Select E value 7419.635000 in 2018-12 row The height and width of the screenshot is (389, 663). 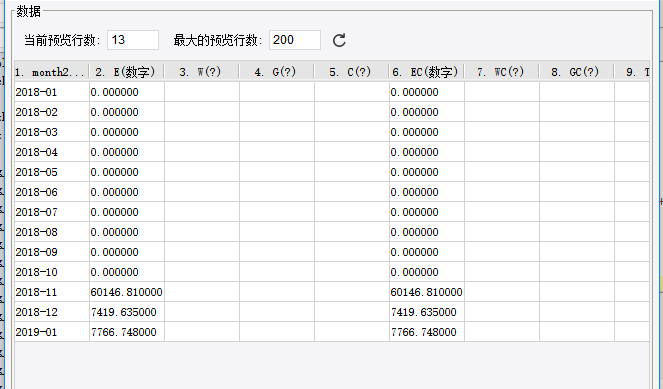point(127,312)
